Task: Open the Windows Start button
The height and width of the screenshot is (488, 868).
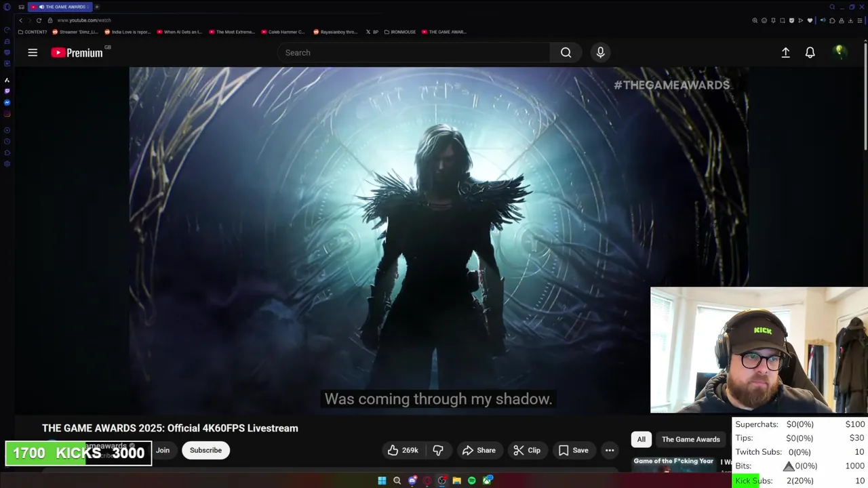Action: (x=382, y=481)
